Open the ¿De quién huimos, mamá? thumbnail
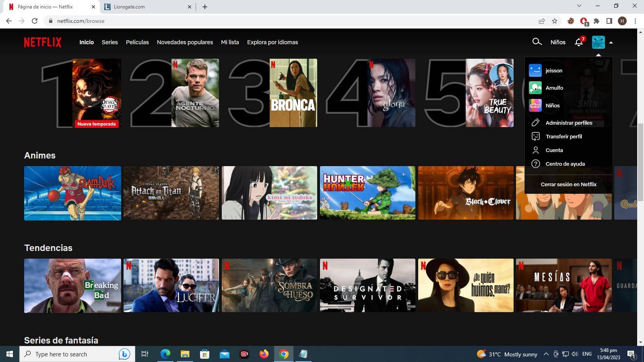Image resolution: width=644 pixels, height=362 pixels. (466, 286)
